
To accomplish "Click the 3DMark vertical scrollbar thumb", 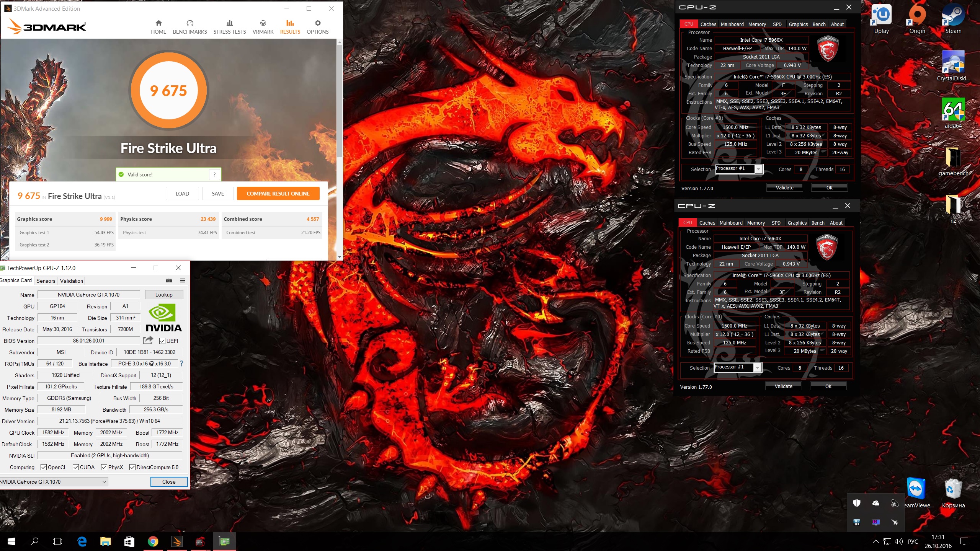I will coord(340,101).
